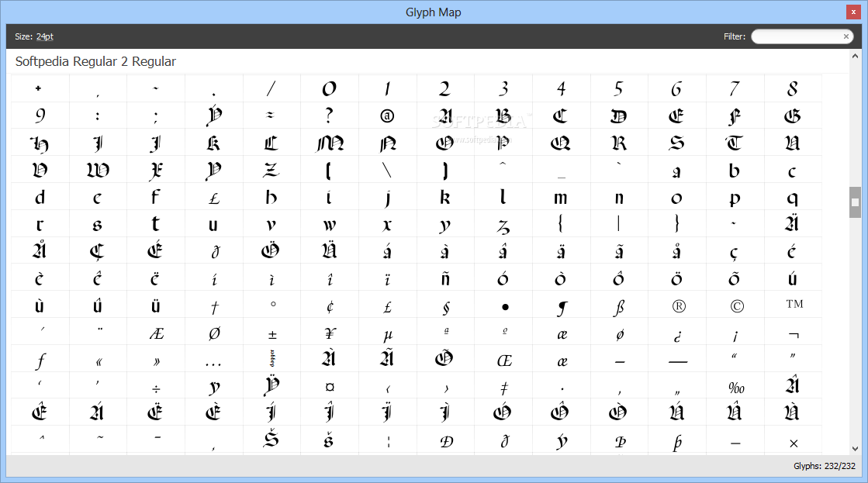This screenshot has height=483, width=868.
Task: Select the Œ ligature glyph
Action: click(503, 360)
